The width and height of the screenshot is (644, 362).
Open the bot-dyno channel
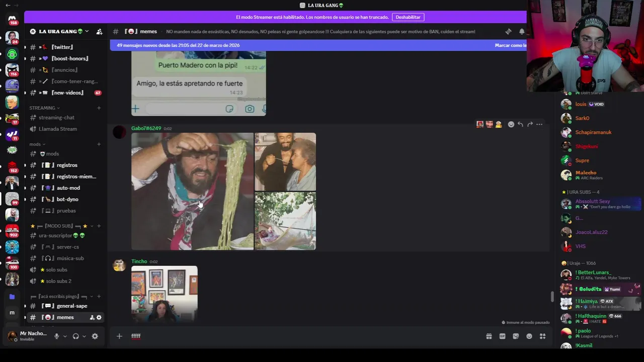[65, 199]
